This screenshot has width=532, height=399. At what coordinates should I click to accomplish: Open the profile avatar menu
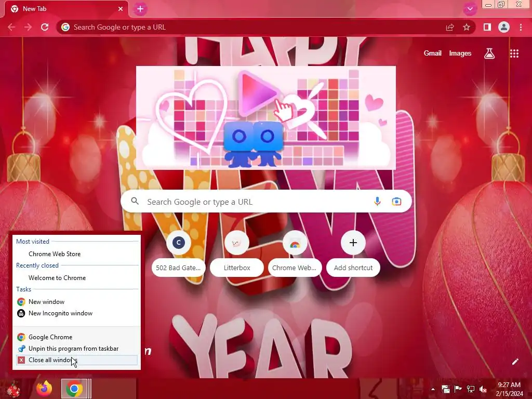pos(504,27)
